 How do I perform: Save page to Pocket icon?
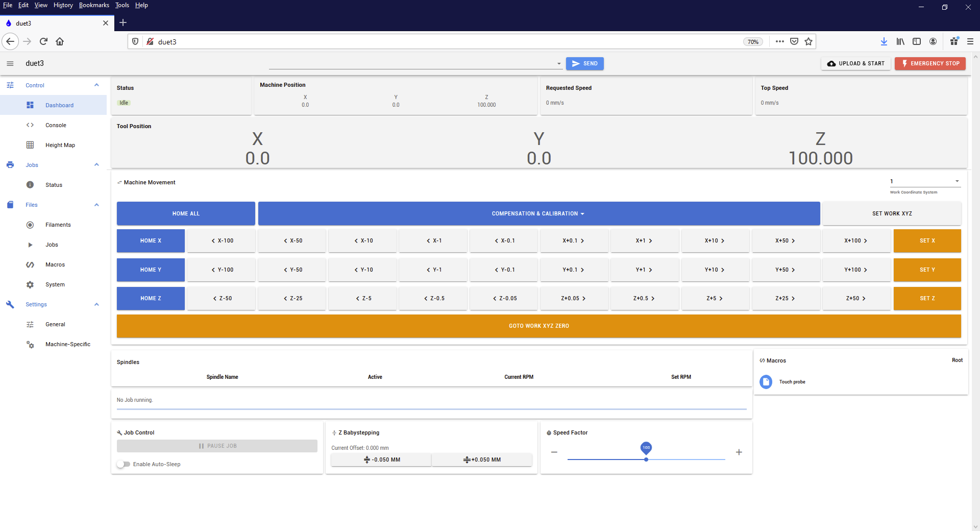[x=794, y=41]
